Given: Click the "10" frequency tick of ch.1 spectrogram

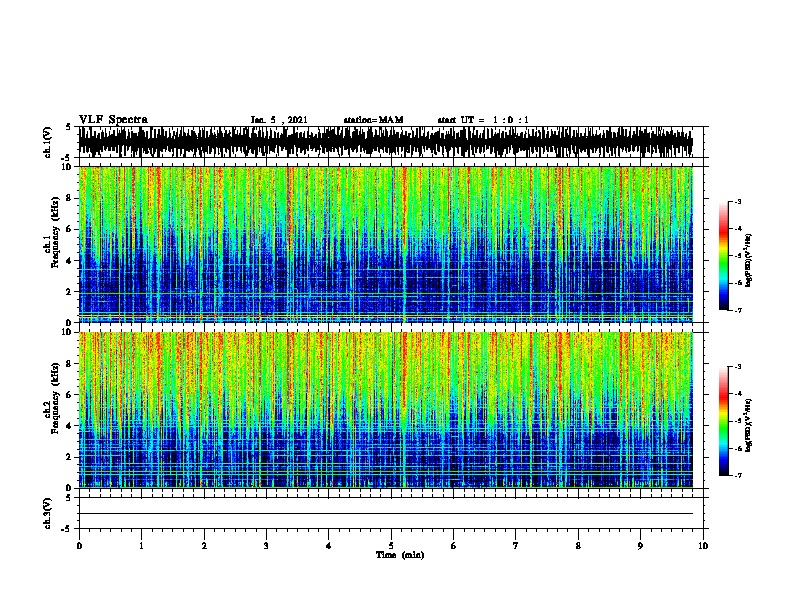Looking at the screenshot, I should pyautogui.click(x=67, y=167).
